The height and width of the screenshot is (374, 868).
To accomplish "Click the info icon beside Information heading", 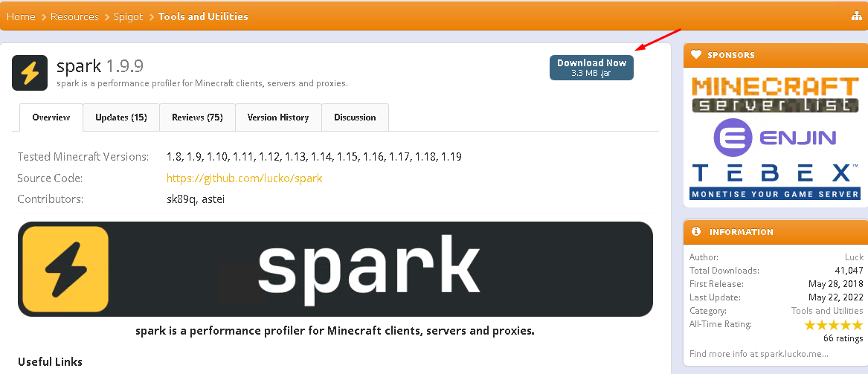I will point(696,231).
